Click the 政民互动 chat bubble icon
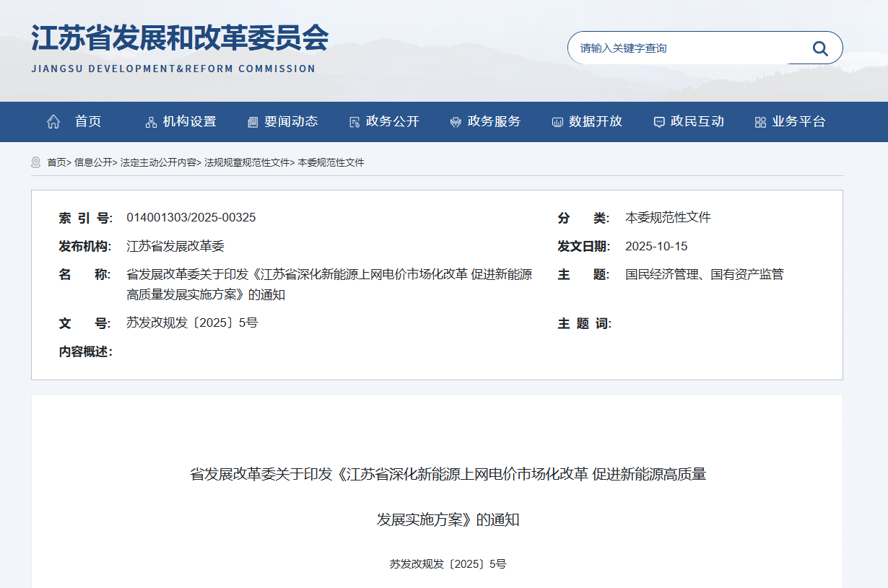Screen dimensions: 888x588 click(659, 122)
